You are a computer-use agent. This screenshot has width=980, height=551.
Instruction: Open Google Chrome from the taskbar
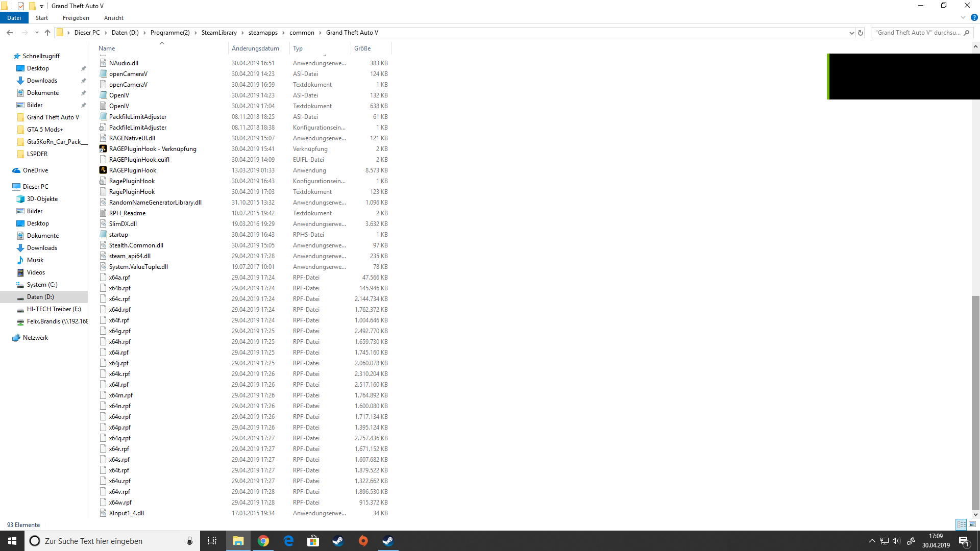click(x=263, y=541)
